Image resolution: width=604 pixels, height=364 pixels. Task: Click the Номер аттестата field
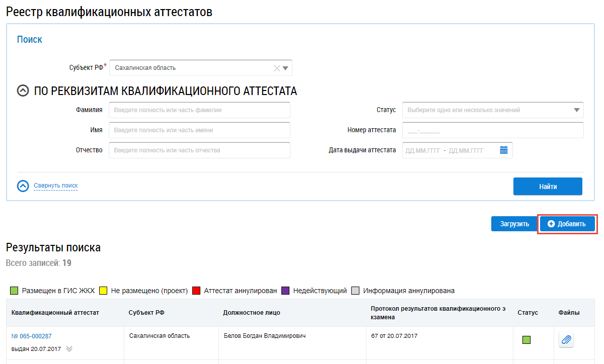[x=492, y=130]
